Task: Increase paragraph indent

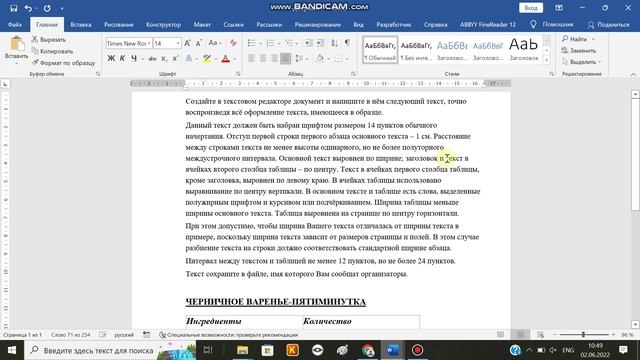Action: tap(320, 43)
